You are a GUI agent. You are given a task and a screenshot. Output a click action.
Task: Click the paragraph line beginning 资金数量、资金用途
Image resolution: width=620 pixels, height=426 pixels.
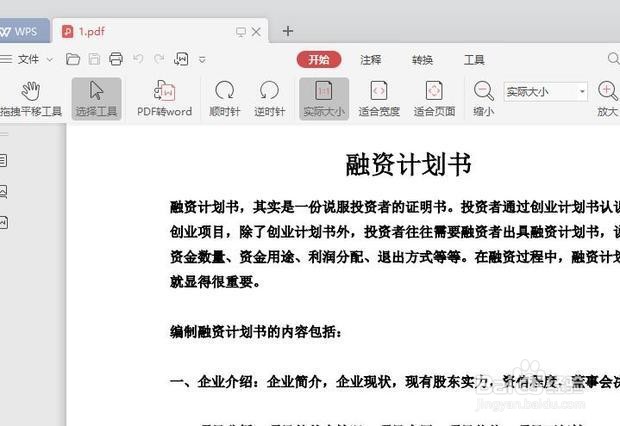click(x=395, y=257)
